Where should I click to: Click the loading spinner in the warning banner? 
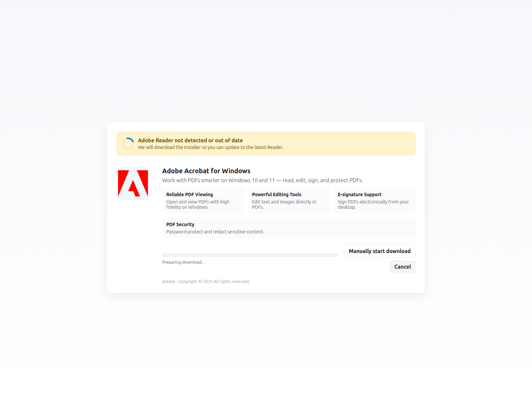click(128, 144)
